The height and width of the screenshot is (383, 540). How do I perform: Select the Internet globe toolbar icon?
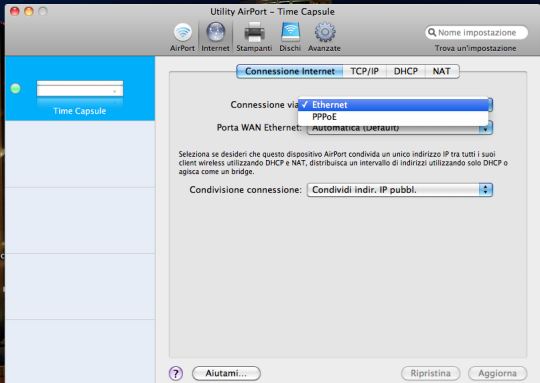(215, 37)
